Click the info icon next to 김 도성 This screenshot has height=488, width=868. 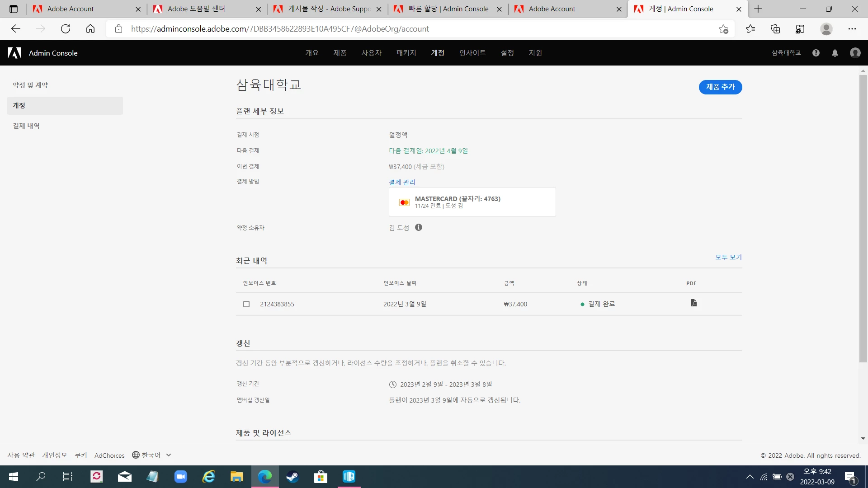coord(419,228)
